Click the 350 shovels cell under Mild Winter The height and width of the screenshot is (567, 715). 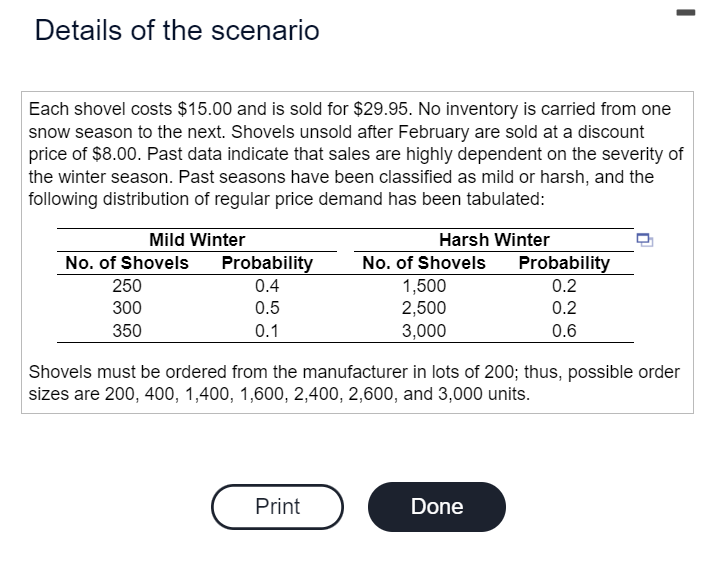pyautogui.click(x=126, y=331)
